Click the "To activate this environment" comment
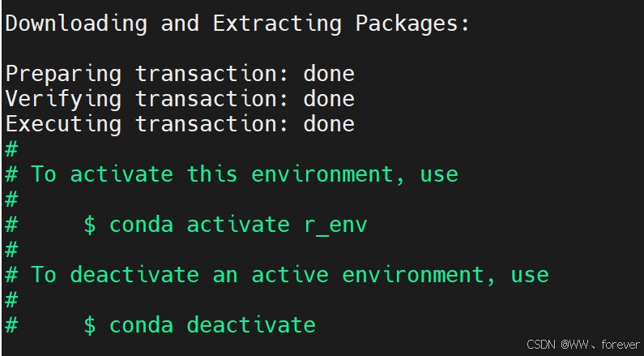Screen dimensions: 644x356 pyautogui.click(x=243, y=174)
